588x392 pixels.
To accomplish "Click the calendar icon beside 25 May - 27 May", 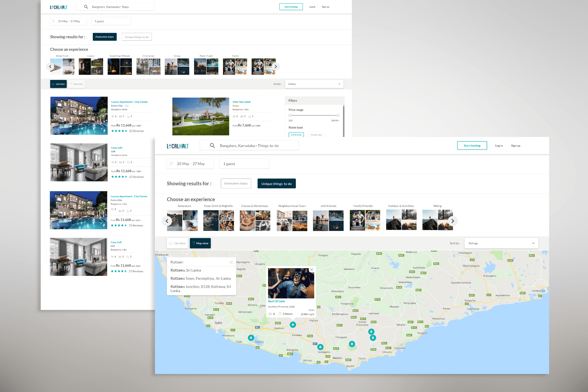I will tap(171, 164).
